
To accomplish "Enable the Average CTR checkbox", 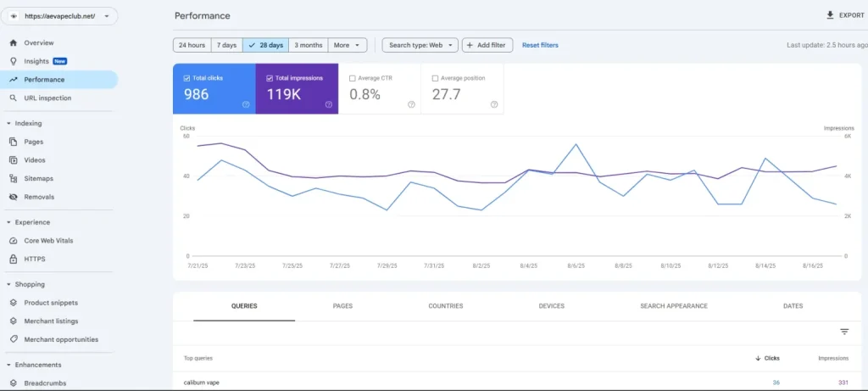I will pyautogui.click(x=353, y=78).
